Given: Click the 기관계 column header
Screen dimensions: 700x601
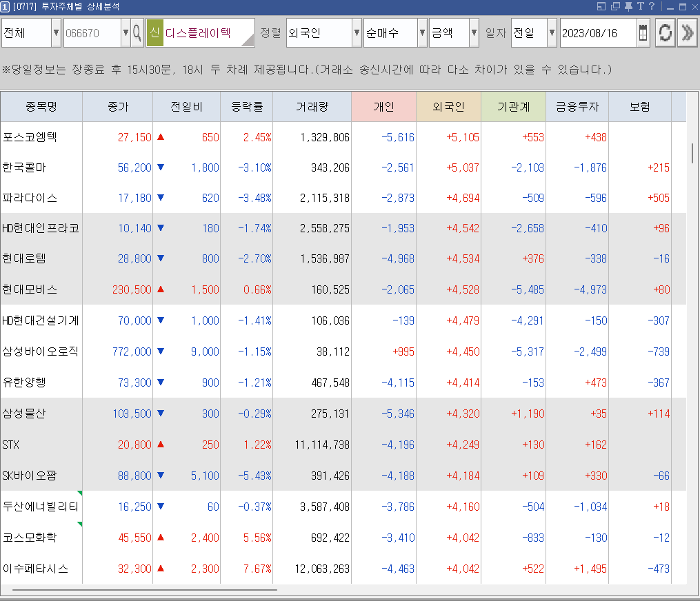Looking at the screenshot, I should (513, 107).
